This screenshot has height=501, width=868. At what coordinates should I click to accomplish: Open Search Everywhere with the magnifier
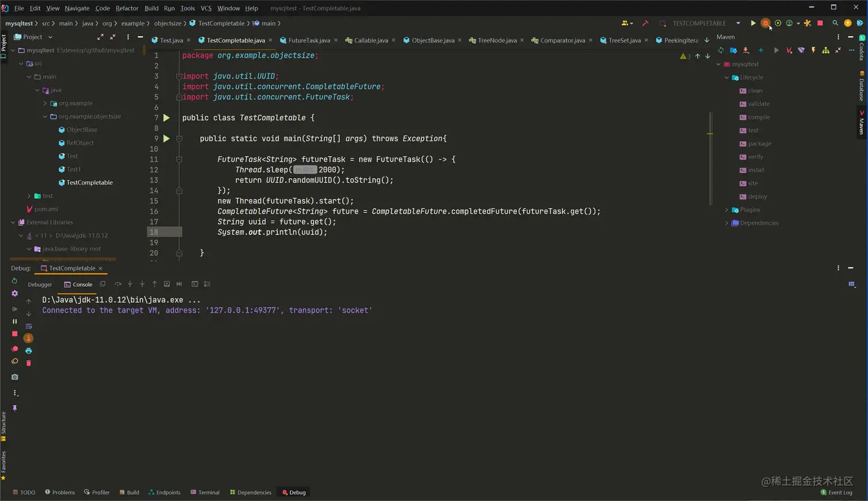(835, 24)
